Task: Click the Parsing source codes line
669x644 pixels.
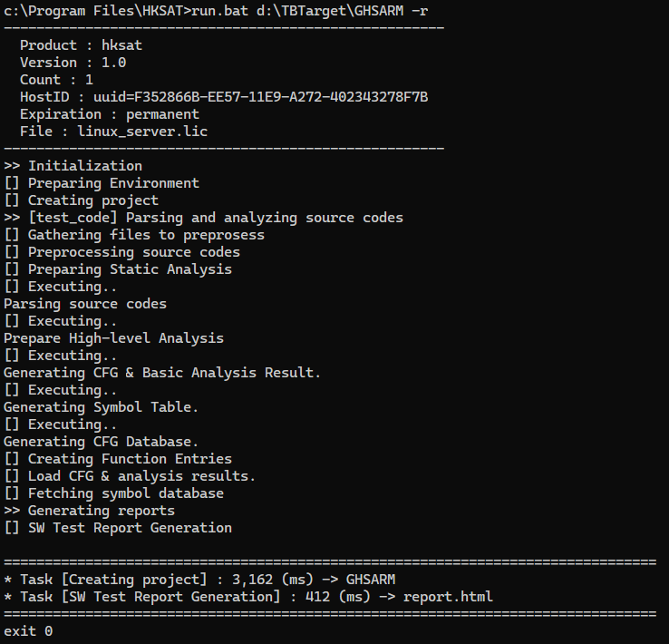Action: point(85,304)
